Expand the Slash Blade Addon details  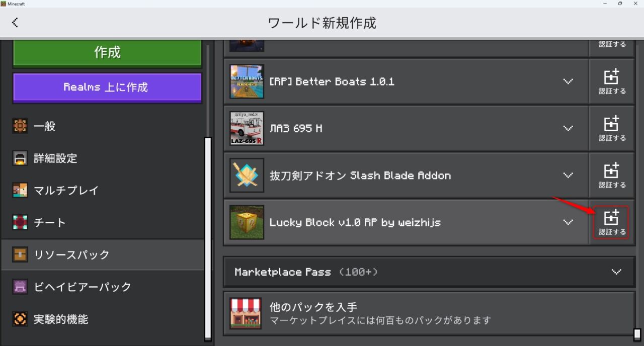(568, 176)
